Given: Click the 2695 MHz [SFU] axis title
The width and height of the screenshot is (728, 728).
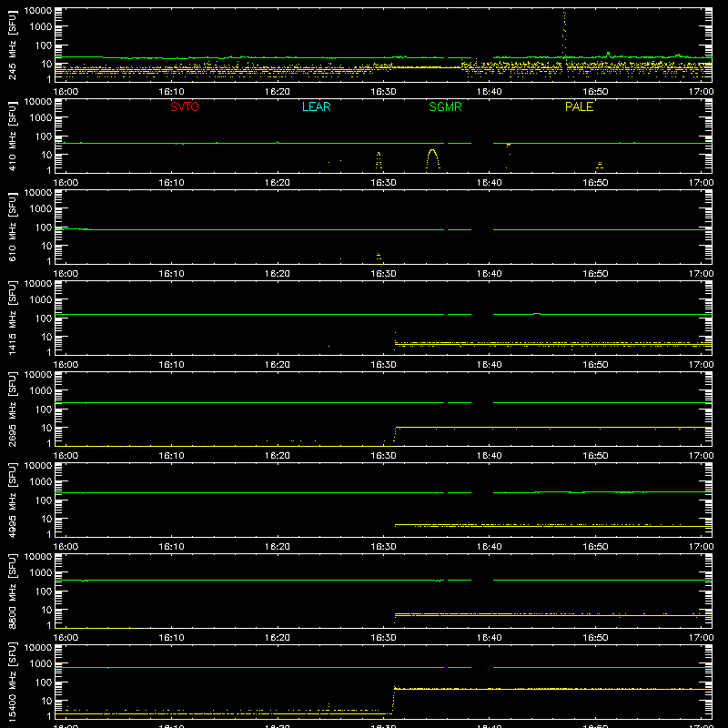Looking at the screenshot, I should [x=13, y=409].
